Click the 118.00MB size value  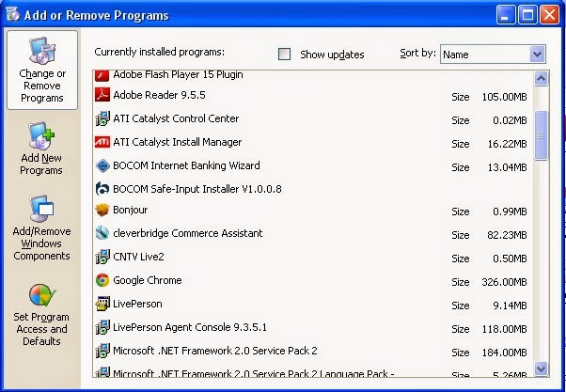tap(504, 329)
